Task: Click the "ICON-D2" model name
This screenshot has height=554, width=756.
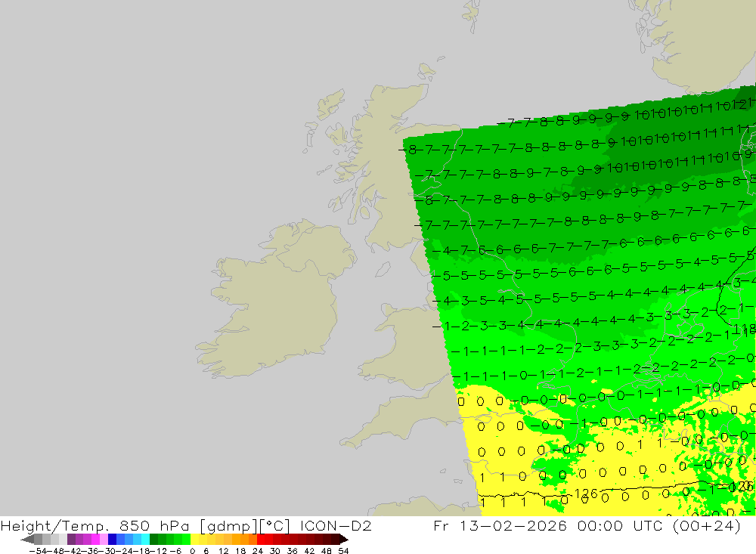Action: click(336, 526)
